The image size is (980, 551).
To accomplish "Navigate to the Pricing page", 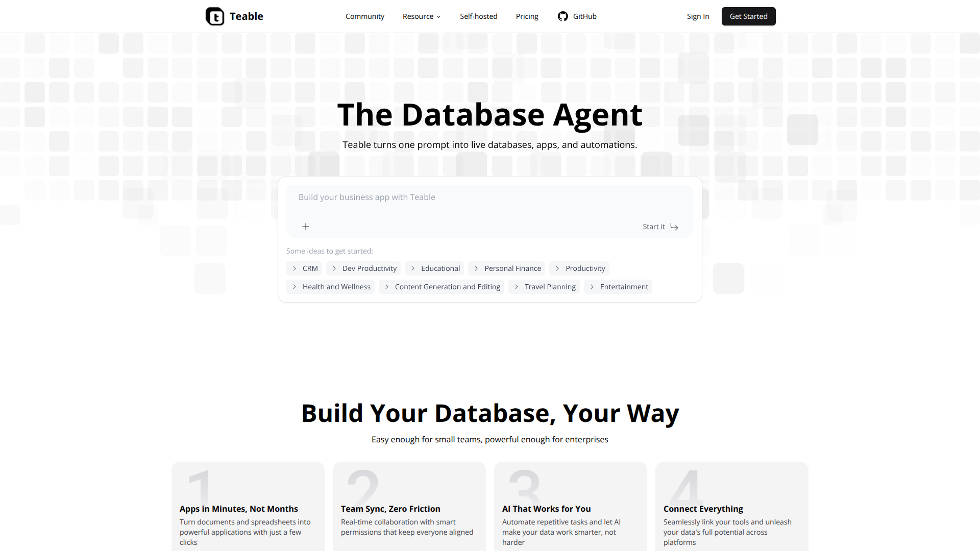I will point(527,16).
